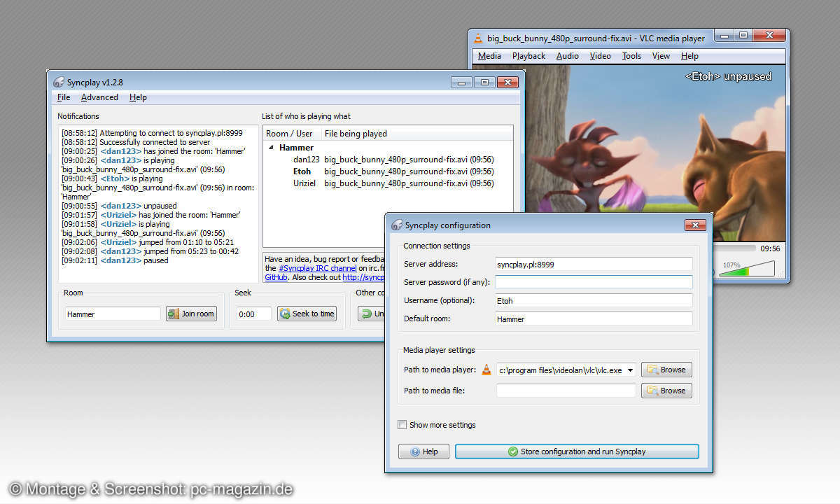Click the Room name field containing Hammer
The width and height of the screenshot is (840, 504).
point(113,314)
